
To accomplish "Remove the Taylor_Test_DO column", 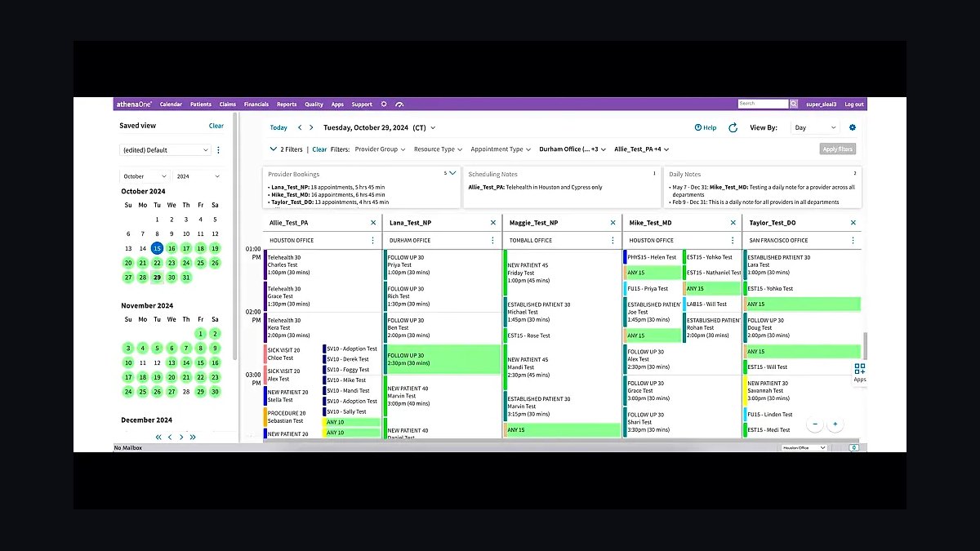I will tap(853, 222).
